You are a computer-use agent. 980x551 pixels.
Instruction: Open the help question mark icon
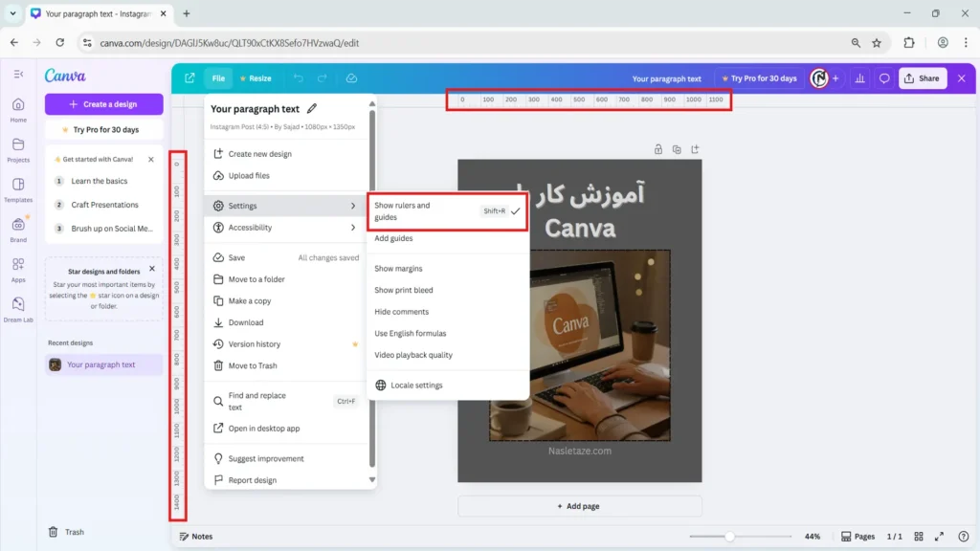coord(963,536)
